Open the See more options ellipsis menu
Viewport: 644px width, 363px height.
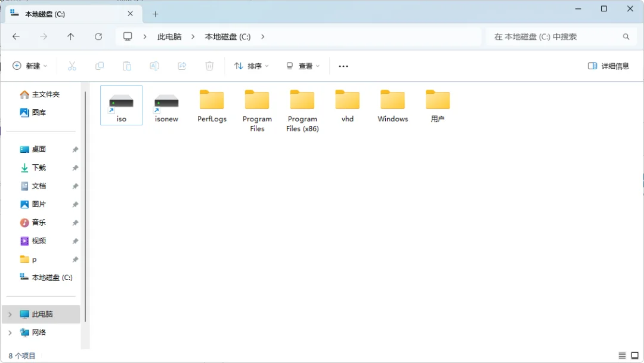point(343,66)
